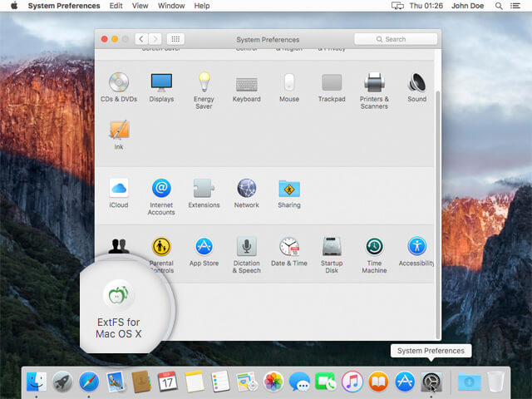Open the ExtFS for Mac OS X pane
This screenshot has width=532, height=399.
(119, 295)
